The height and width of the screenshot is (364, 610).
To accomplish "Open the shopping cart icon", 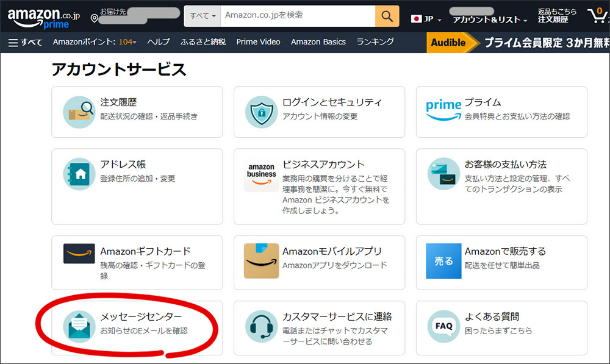I will point(598,16).
